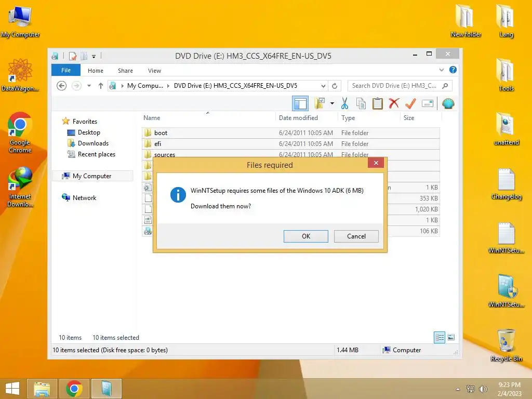The width and height of the screenshot is (532, 399).
Task: Select the unattend desktop folder
Action: [x=506, y=129]
